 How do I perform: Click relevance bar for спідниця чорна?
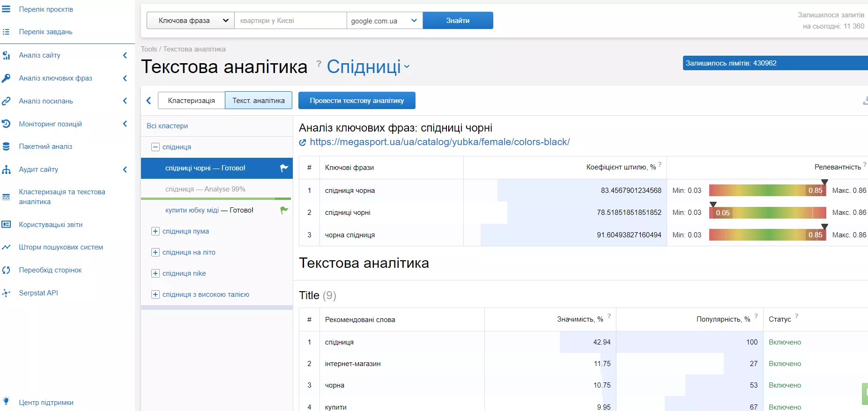pyautogui.click(x=767, y=191)
